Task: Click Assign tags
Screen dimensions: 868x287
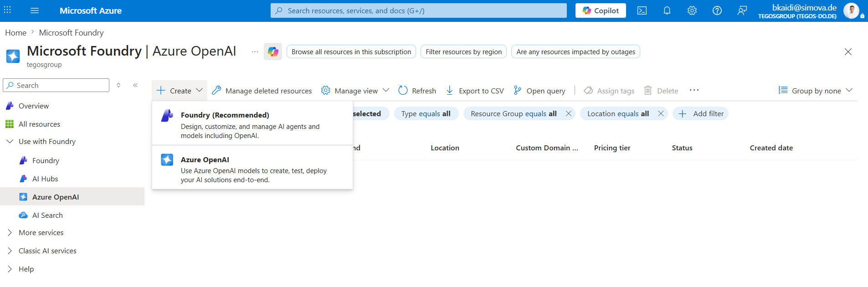Action: pos(609,91)
